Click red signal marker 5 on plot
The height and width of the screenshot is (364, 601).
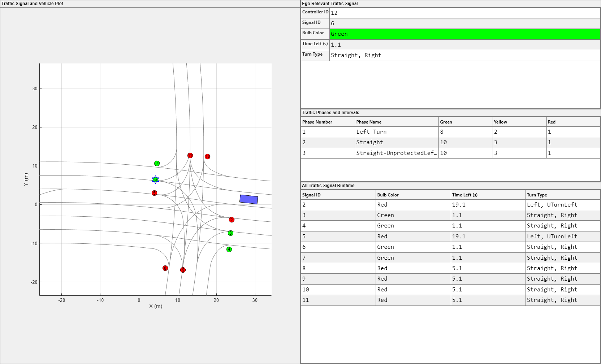coord(154,193)
